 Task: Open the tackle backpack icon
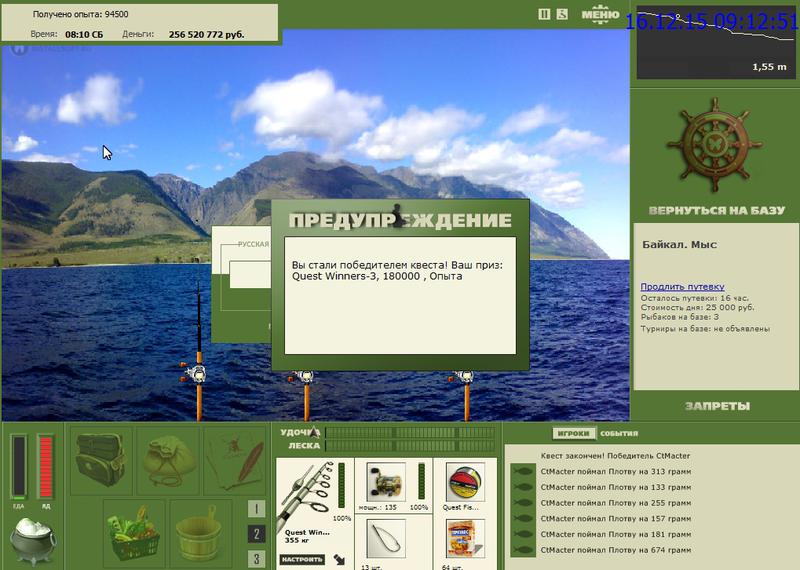(x=101, y=461)
